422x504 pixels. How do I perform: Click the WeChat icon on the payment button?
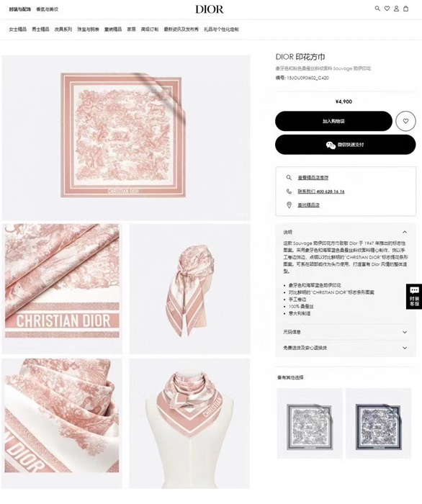331,145
